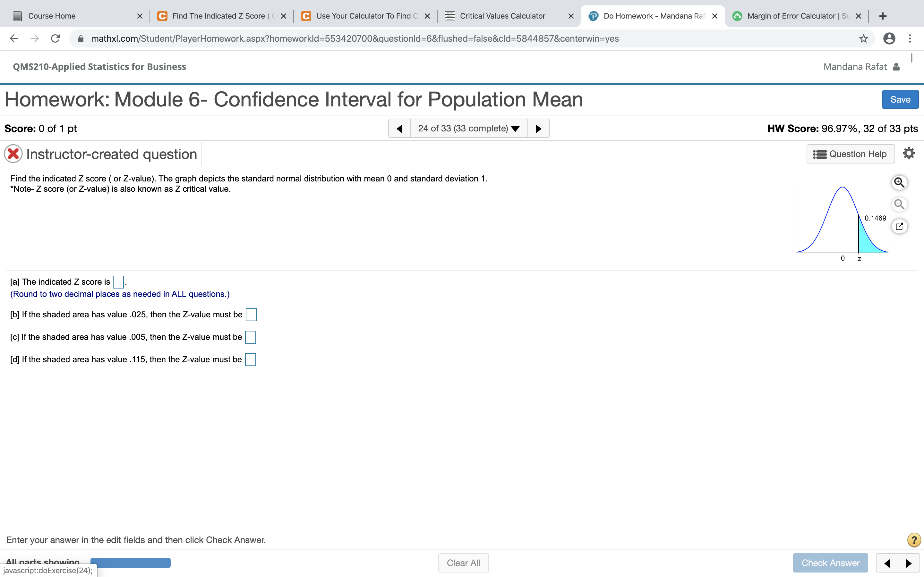This screenshot has width=924, height=577.
Task: Click the Clear All button
Action: pyautogui.click(x=463, y=563)
